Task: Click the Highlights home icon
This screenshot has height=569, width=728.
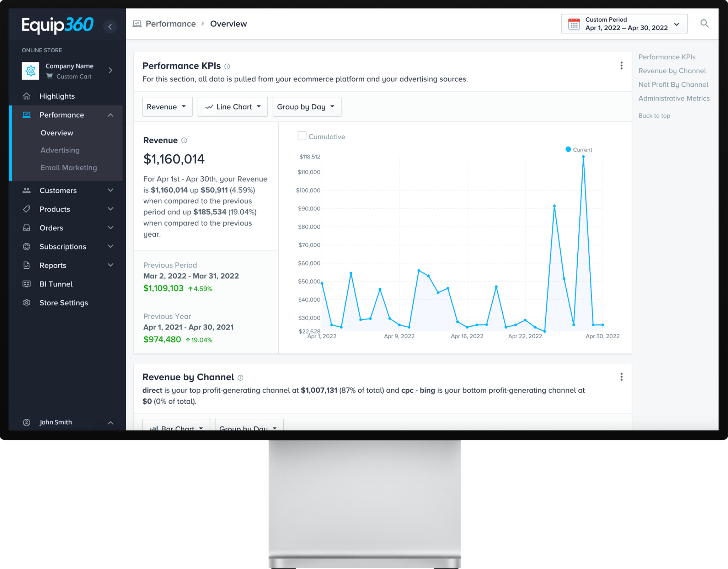Action: [x=27, y=96]
